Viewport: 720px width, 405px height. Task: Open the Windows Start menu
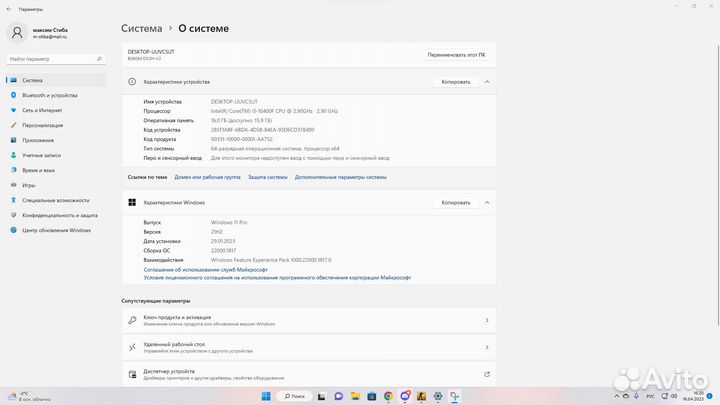point(266,396)
